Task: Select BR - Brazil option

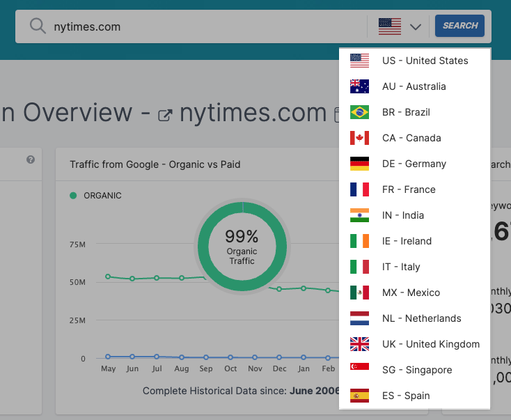Action: click(414, 112)
